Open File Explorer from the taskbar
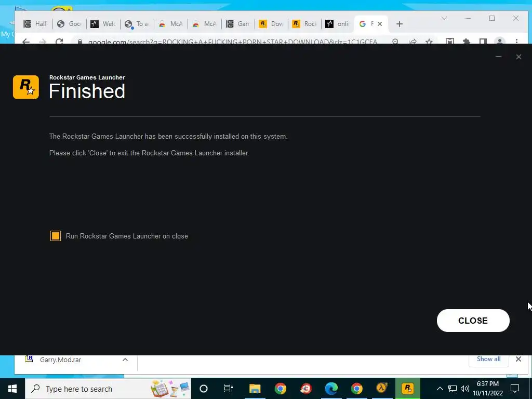The width and height of the screenshot is (532, 399). tap(255, 389)
